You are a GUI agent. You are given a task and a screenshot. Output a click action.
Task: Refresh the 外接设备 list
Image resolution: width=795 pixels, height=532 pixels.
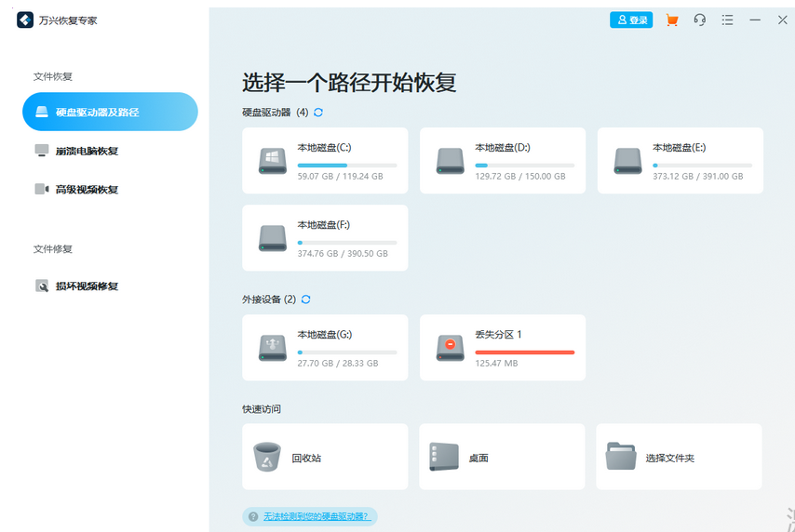pyautogui.click(x=305, y=299)
